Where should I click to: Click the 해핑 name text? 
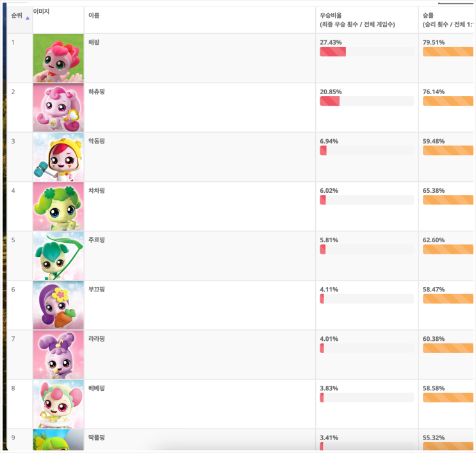pos(94,42)
